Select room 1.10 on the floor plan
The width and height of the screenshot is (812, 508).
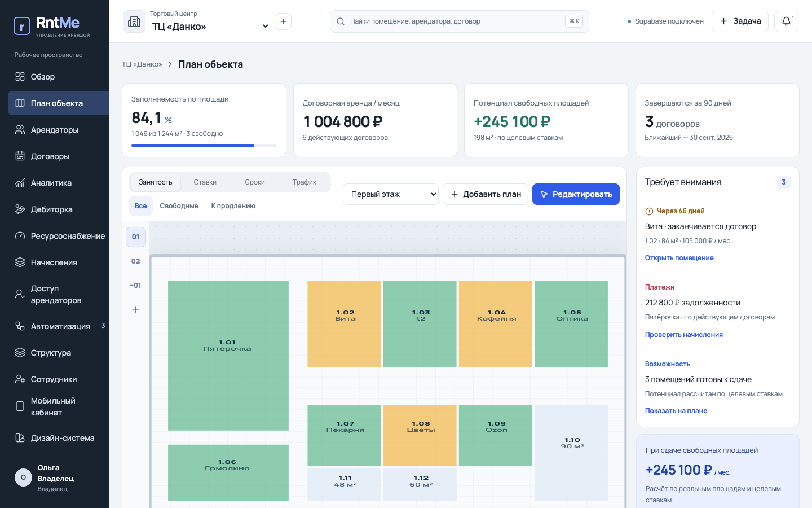click(571, 453)
